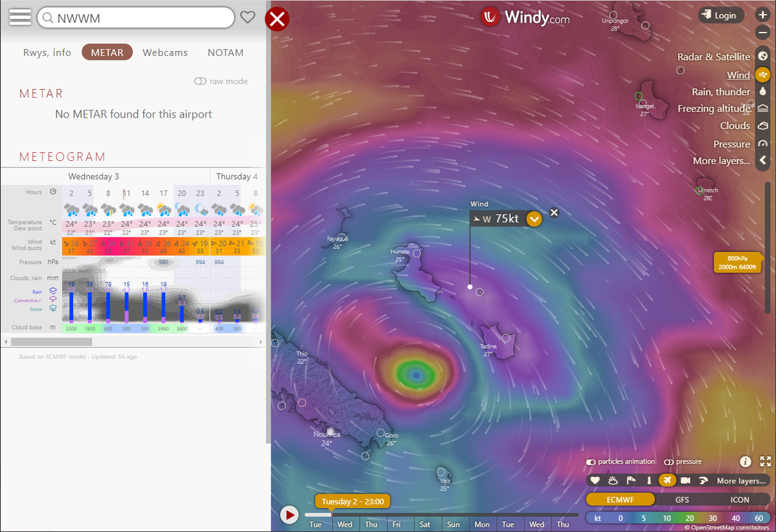Enter fullscreen mode with arrows icon
The image size is (776, 532).
point(765,462)
